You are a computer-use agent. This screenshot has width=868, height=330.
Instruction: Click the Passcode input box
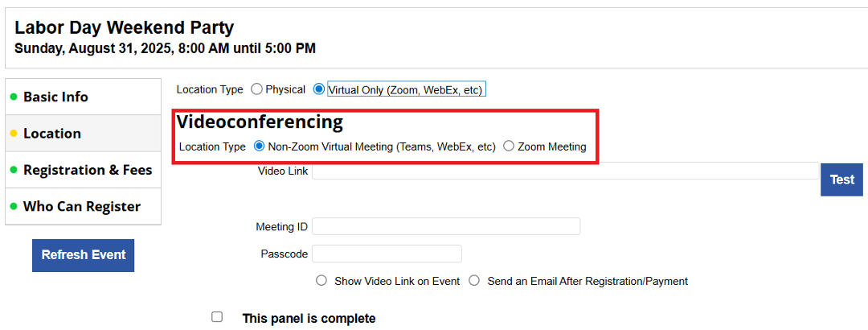pos(387,254)
